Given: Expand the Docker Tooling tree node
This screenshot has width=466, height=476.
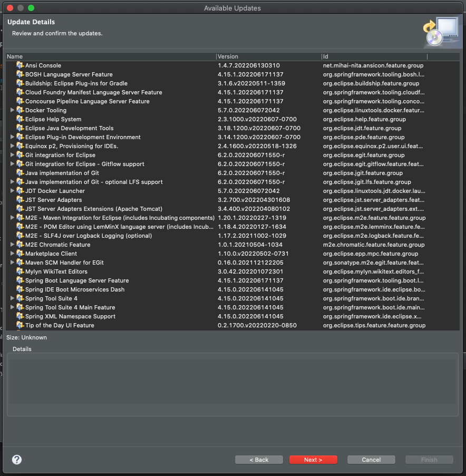Looking at the screenshot, I should [12, 110].
